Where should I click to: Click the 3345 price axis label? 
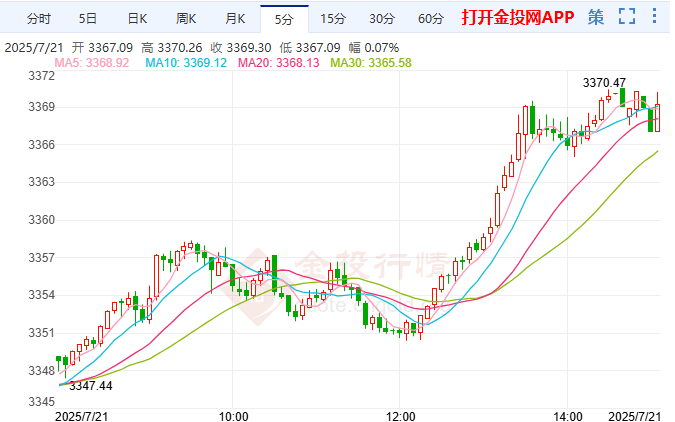(x=42, y=402)
